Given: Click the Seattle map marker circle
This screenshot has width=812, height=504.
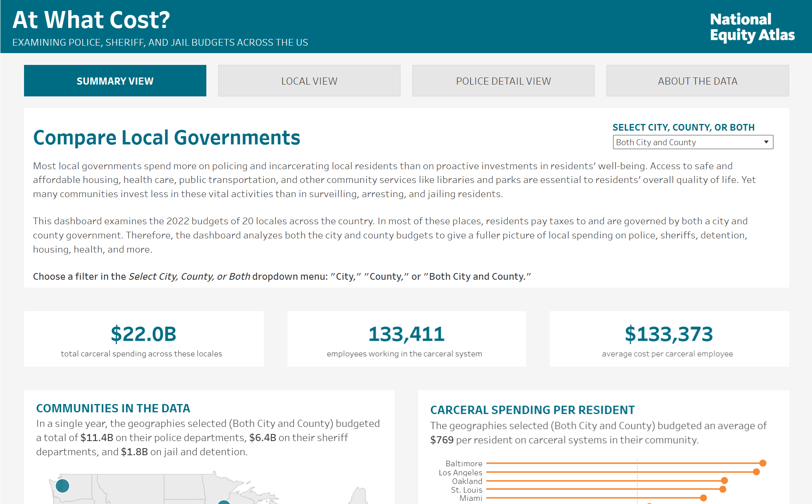Looking at the screenshot, I should point(62,486).
